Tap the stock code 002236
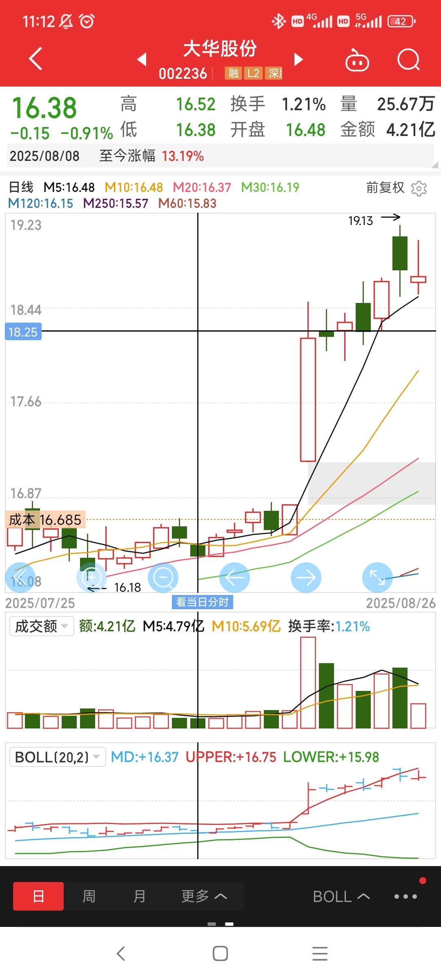This screenshot has width=441, height=980. [x=183, y=73]
